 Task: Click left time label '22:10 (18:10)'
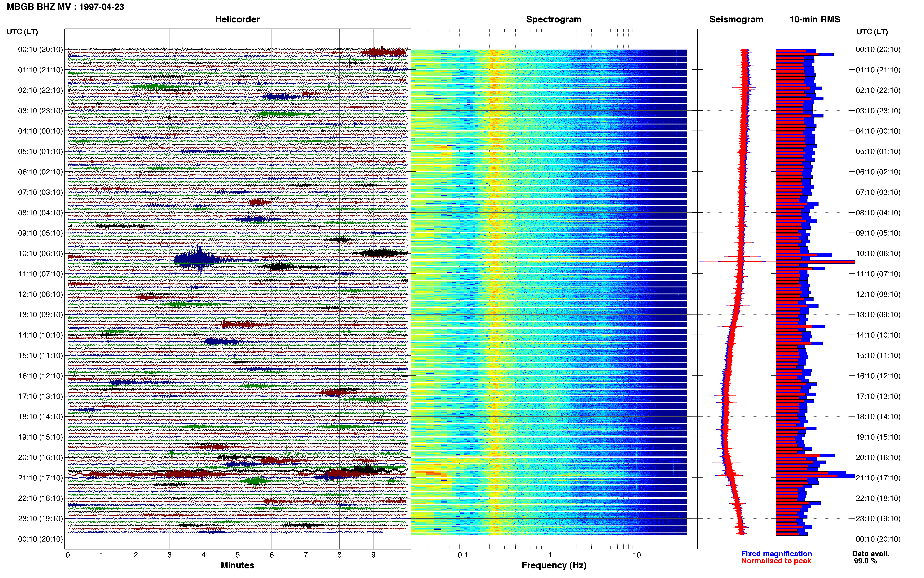[41, 498]
